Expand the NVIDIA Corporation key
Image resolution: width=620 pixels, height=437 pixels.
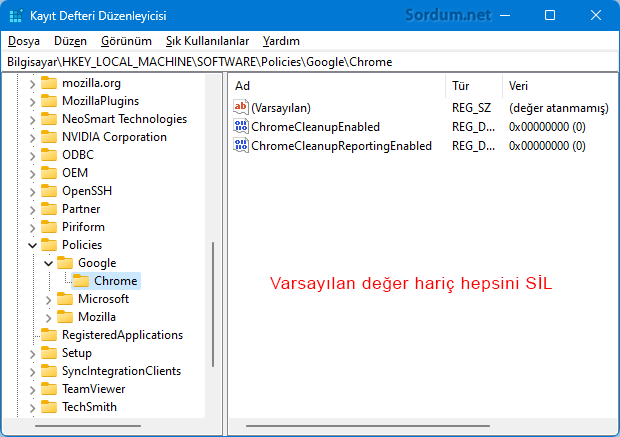[32, 138]
